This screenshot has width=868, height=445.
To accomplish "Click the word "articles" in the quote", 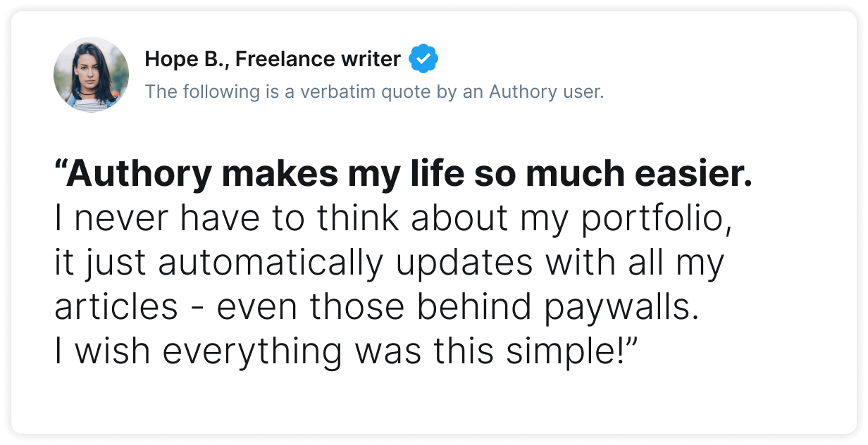I will click(116, 308).
